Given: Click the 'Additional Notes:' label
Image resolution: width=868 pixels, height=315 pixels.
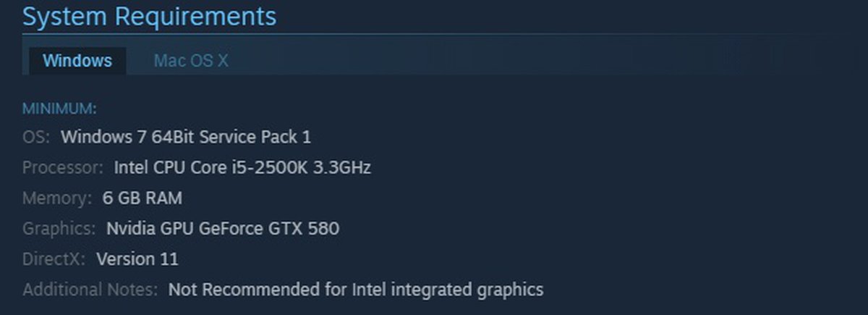Looking at the screenshot, I should click(x=90, y=290).
